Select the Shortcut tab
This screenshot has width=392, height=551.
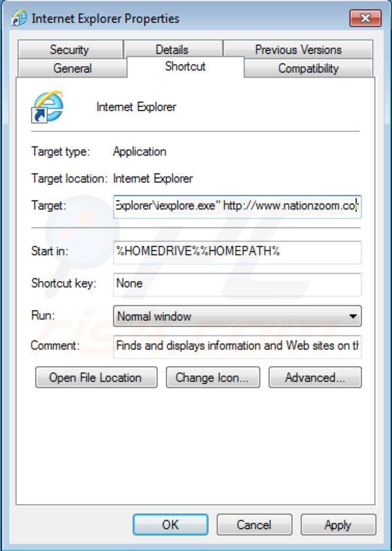pyautogui.click(x=185, y=67)
